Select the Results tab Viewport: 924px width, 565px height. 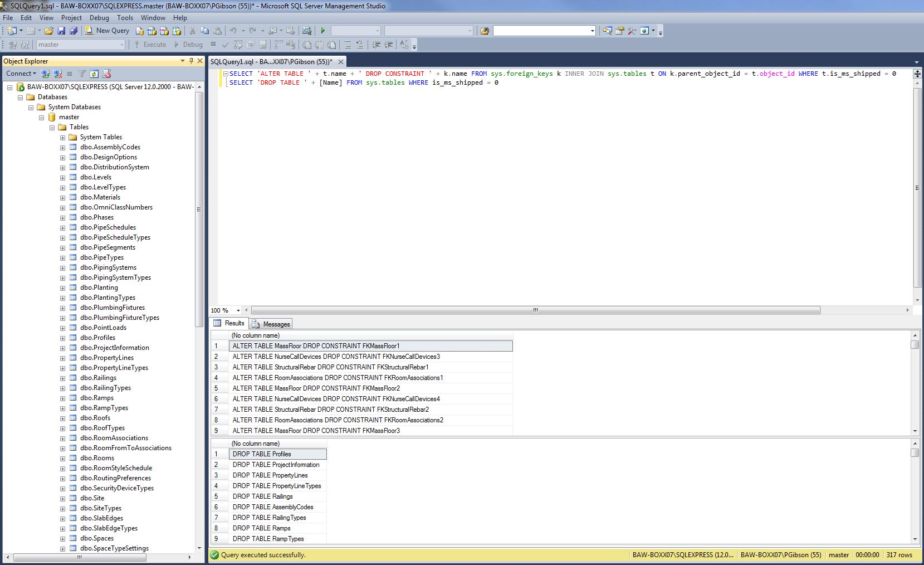229,323
